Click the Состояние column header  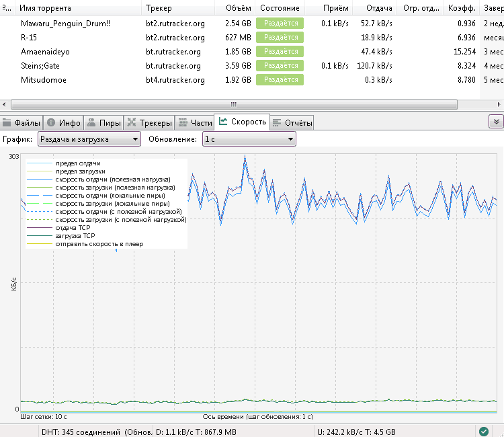click(x=280, y=8)
